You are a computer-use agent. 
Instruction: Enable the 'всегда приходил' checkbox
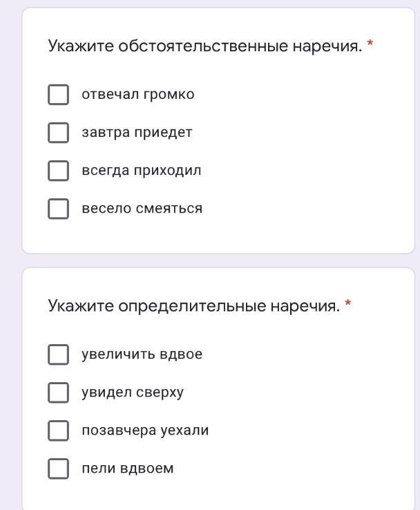(x=59, y=171)
